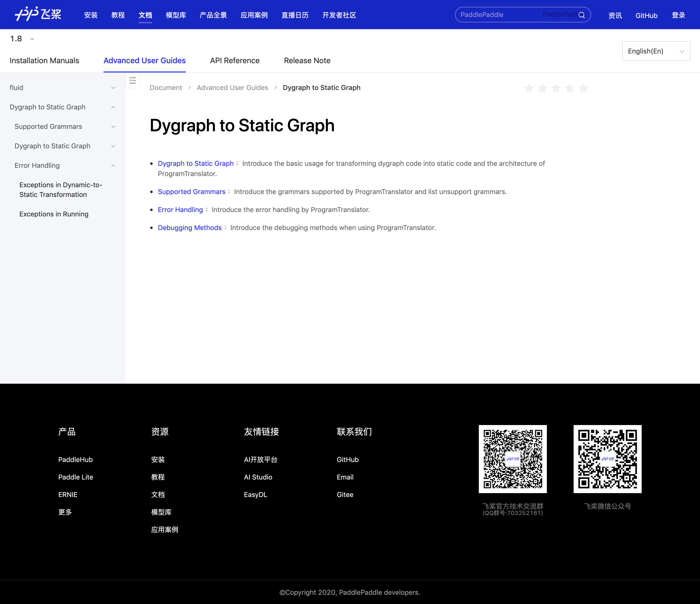Rate the page with the first star
Image resolution: width=700 pixels, height=604 pixels.
click(529, 89)
